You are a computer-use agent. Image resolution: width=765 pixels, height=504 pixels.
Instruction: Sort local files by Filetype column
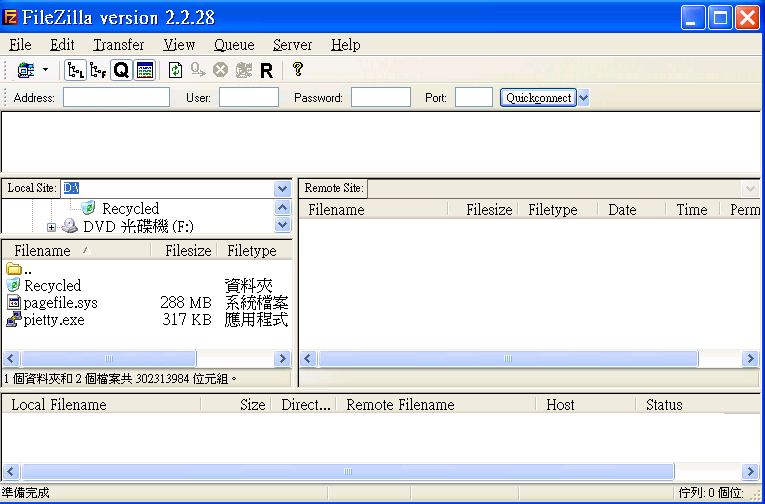pos(253,251)
